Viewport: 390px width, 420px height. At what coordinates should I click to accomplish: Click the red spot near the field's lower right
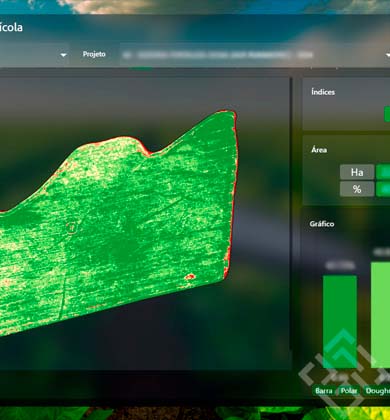pyautogui.click(x=190, y=276)
